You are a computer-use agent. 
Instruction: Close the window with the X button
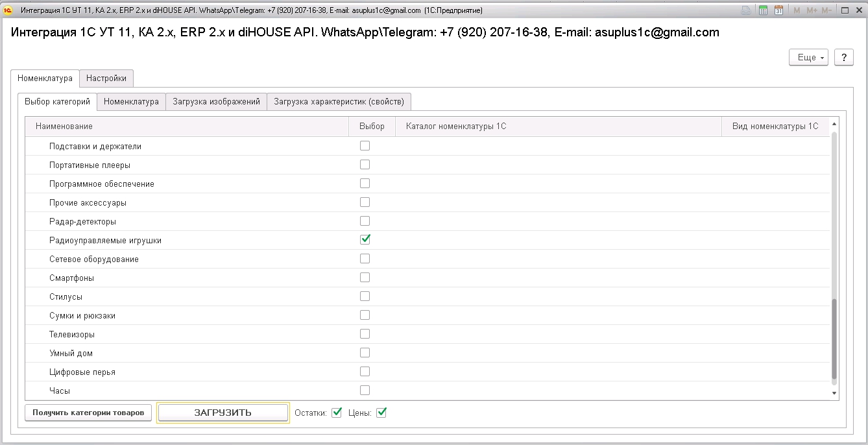pyautogui.click(x=858, y=10)
